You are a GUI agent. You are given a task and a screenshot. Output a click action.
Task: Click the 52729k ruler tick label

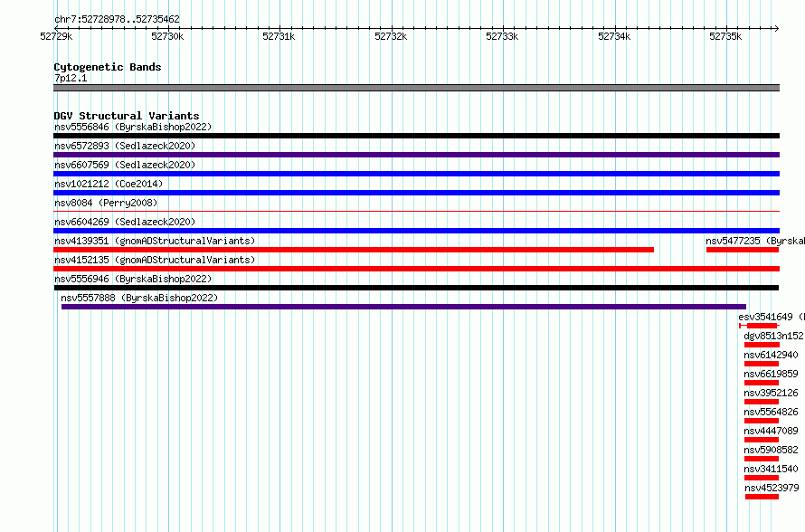[x=56, y=36]
